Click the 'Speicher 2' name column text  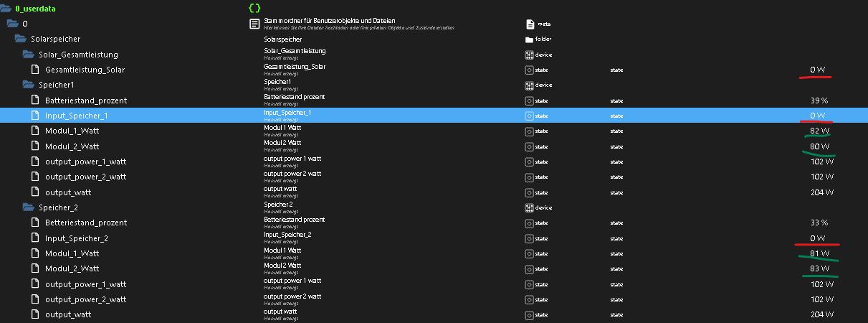(x=278, y=205)
